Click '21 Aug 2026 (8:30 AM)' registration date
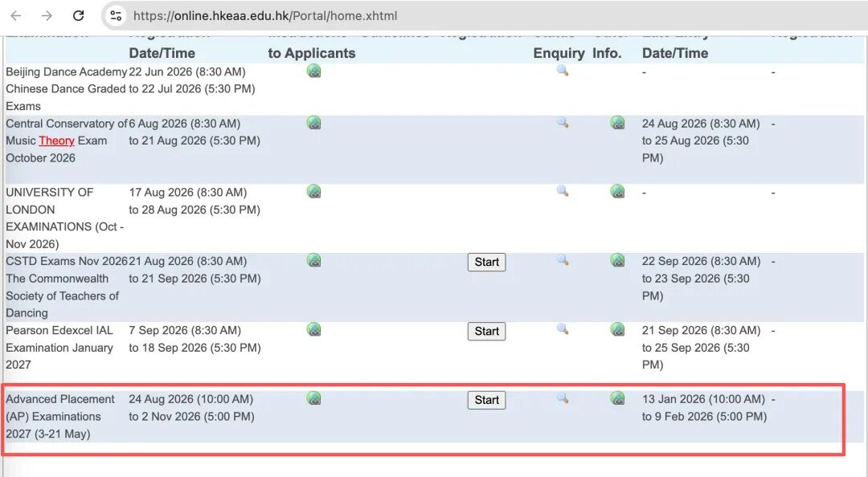 tap(187, 261)
